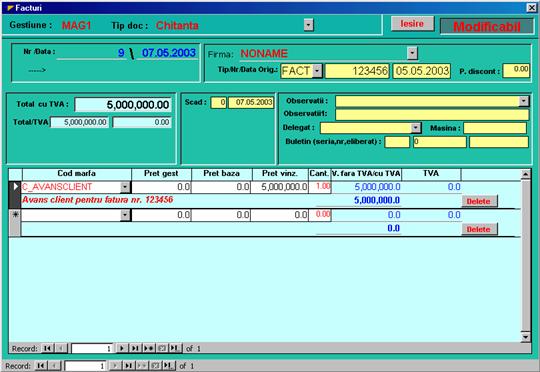Go to first record in inner navigator
The height and width of the screenshot is (372, 540).
[x=47, y=348]
